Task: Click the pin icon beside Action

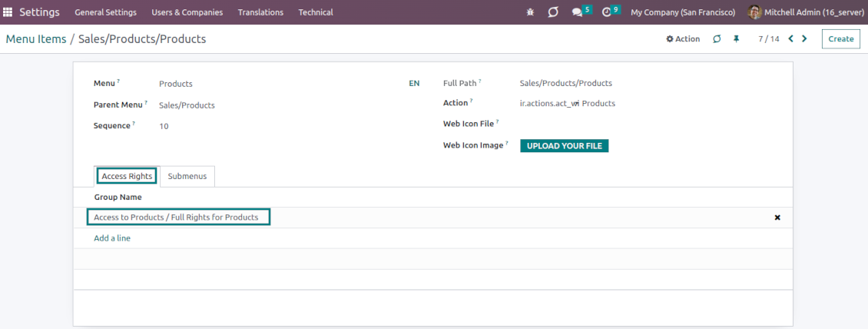Action: 736,39
